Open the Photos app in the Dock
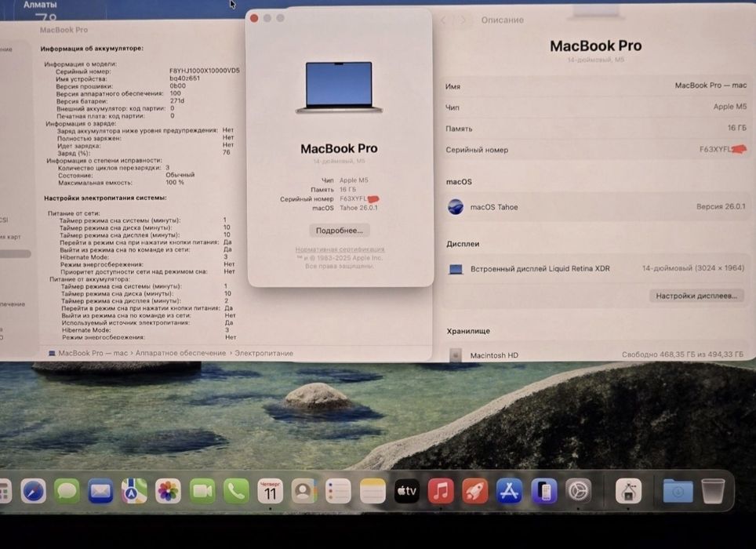 point(168,491)
